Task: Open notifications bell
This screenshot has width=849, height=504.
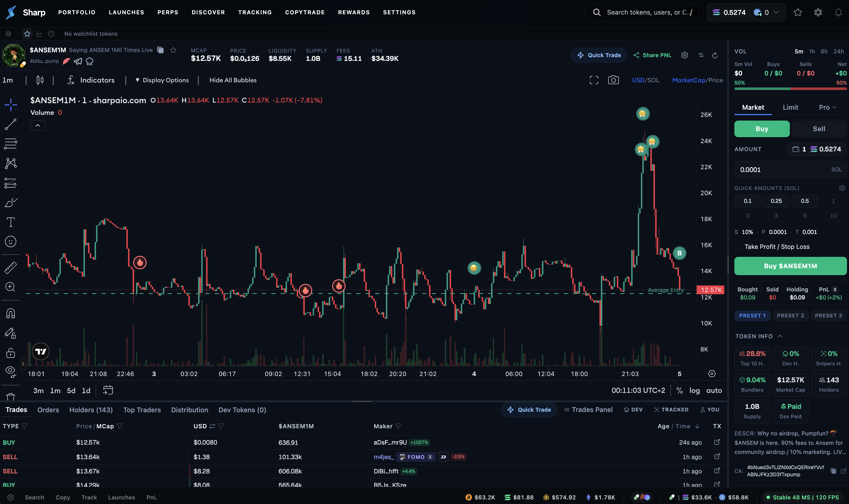Action: (x=838, y=13)
